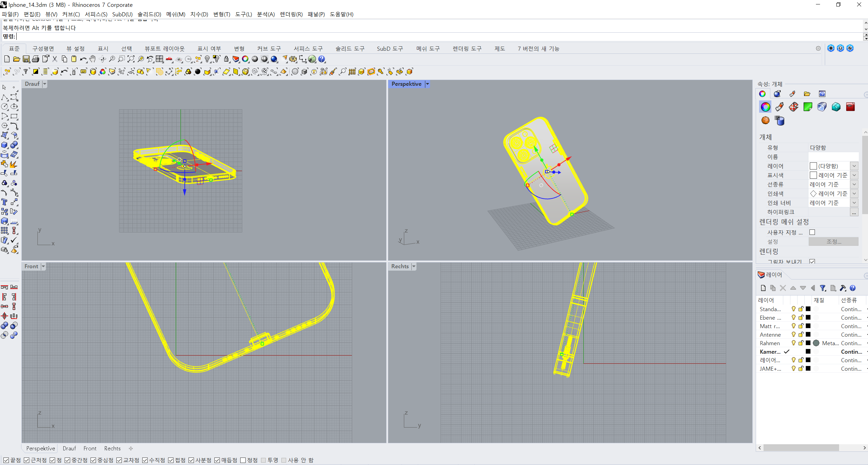Click the Rahmen layer black color swatch

(x=808, y=343)
